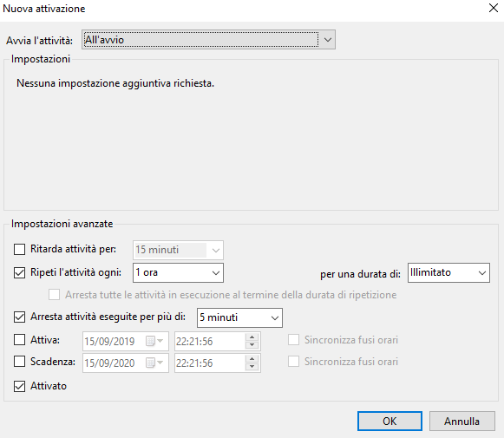Viewport: 504px width, 438px height.
Task: Enable Ritarda attività per checkbox
Action: (x=20, y=250)
